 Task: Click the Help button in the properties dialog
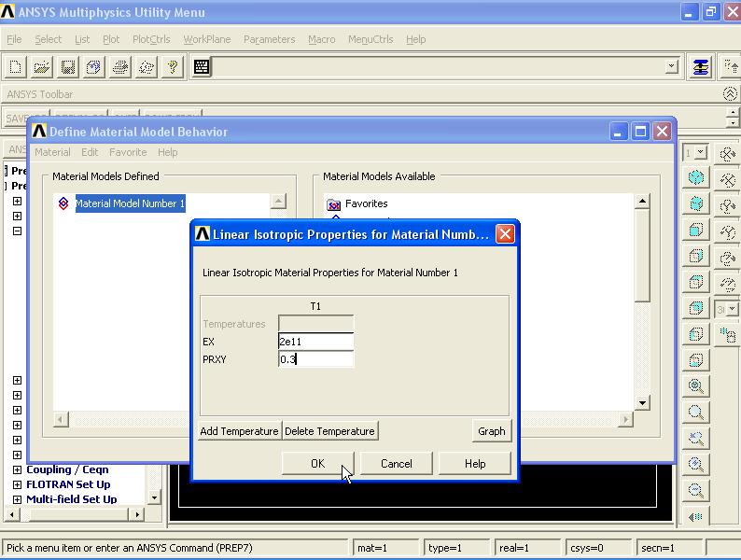pos(475,464)
